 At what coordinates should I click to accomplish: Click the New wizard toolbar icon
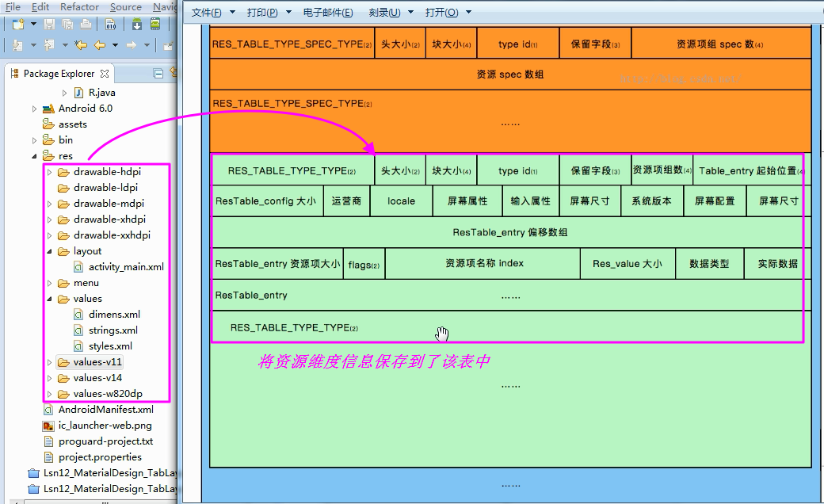(x=18, y=25)
